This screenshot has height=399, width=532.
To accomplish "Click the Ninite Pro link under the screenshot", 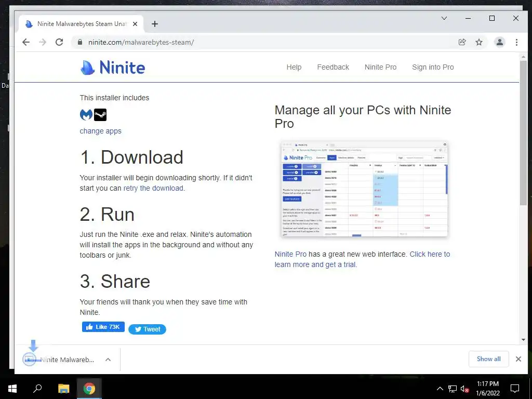I will [x=290, y=254].
